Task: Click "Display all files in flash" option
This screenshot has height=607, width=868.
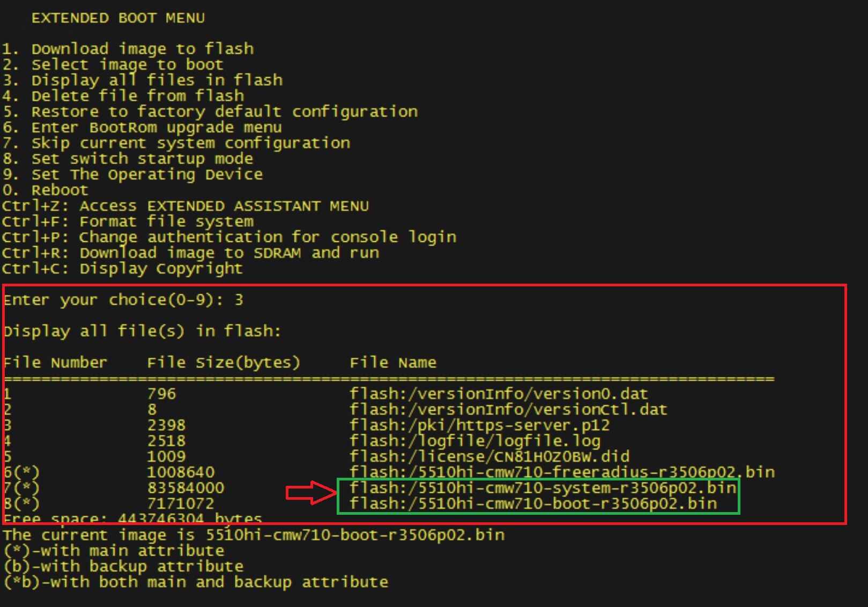Action: (142, 80)
